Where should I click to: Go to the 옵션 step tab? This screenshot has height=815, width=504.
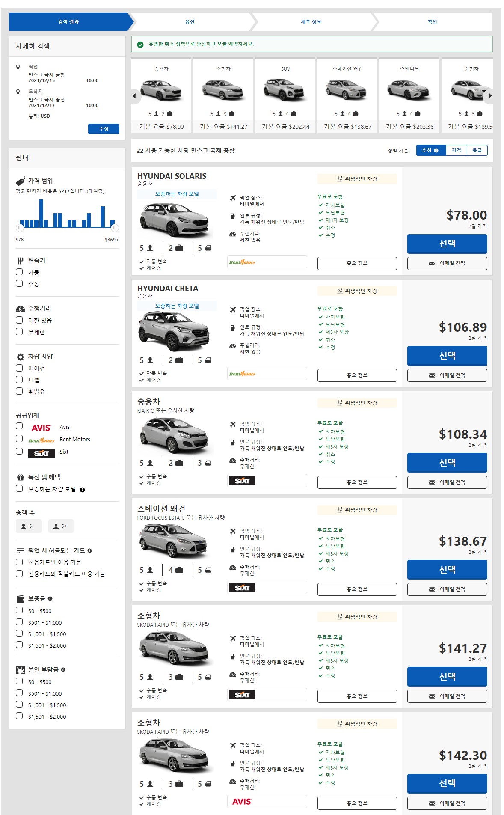point(190,22)
